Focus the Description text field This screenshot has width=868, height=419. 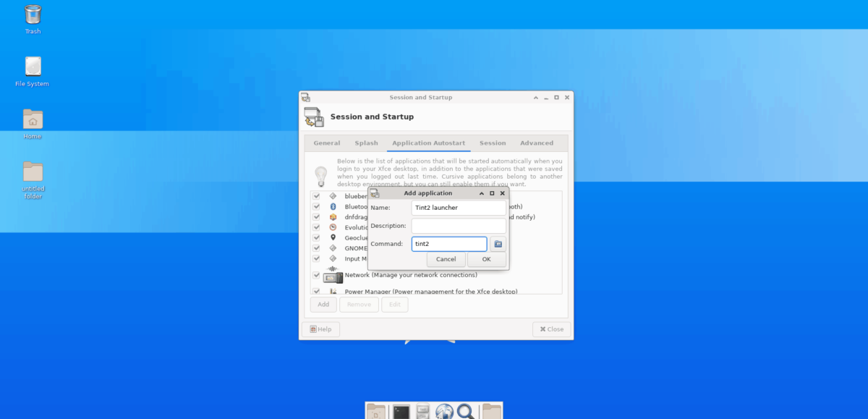point(459,226)
